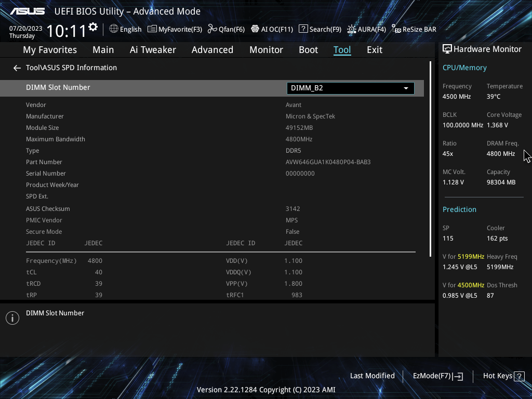
Task: Click the DRAM Freq. value 4800 MHz
Action: tap(501, 154)
